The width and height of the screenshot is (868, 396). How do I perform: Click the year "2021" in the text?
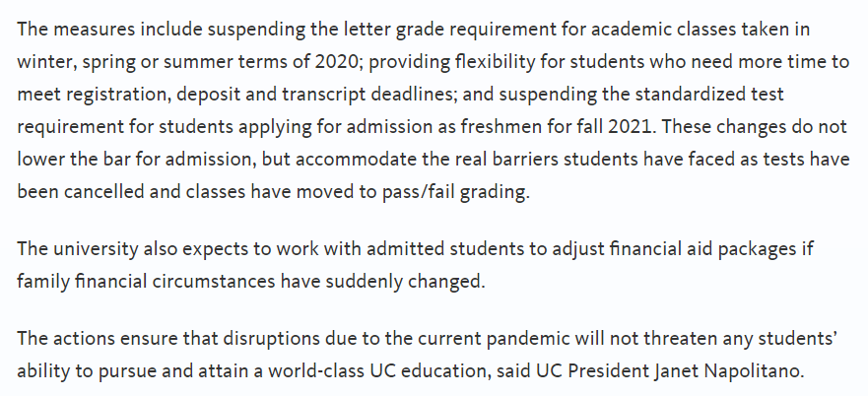click(630, 127)
